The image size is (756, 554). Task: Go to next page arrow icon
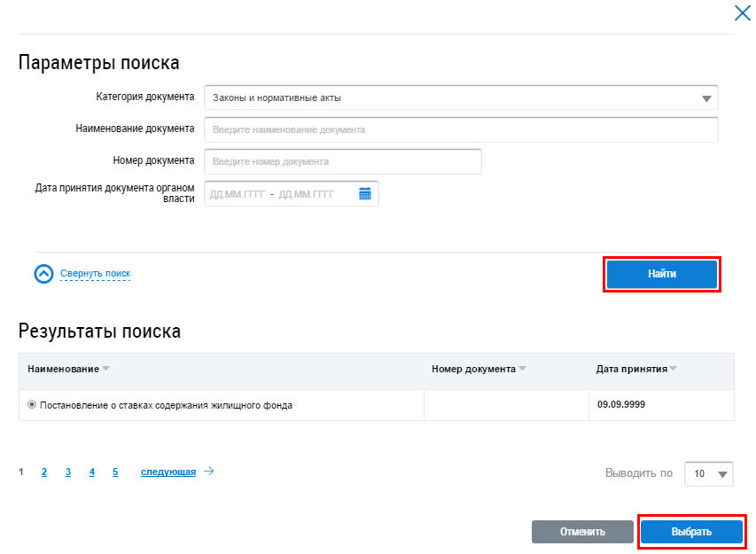pyautogui.click(x=209, y=472)
